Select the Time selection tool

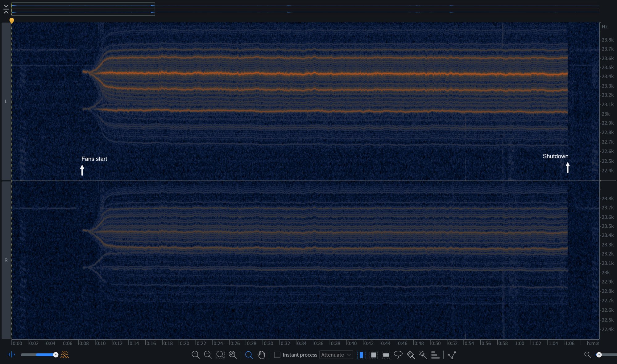pyautogui.click(x=361, y=355)
